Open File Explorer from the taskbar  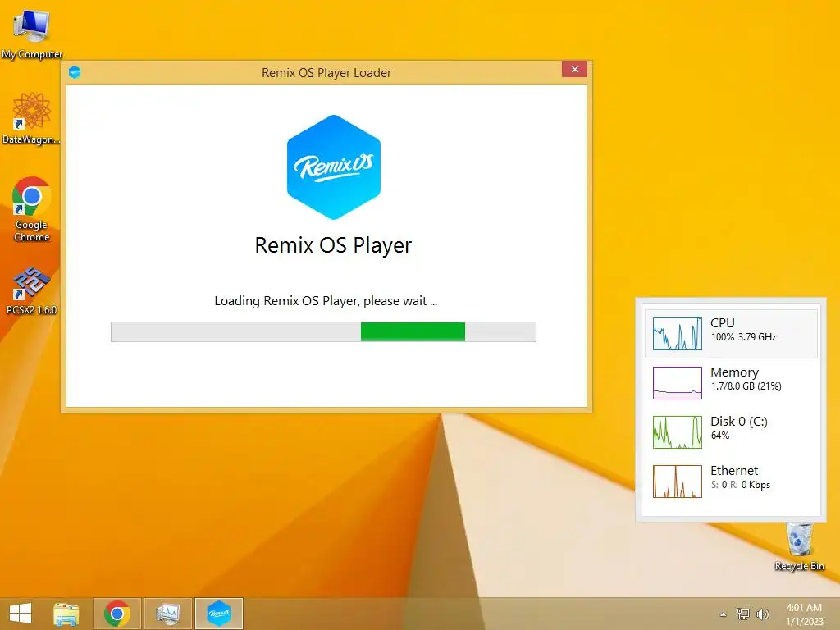[x=66, y=614]
